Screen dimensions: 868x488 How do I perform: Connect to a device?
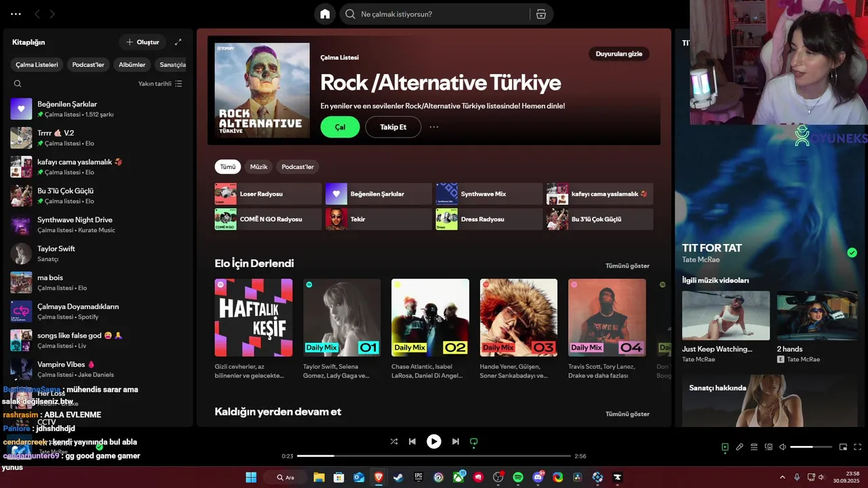[x=768, y=447]
